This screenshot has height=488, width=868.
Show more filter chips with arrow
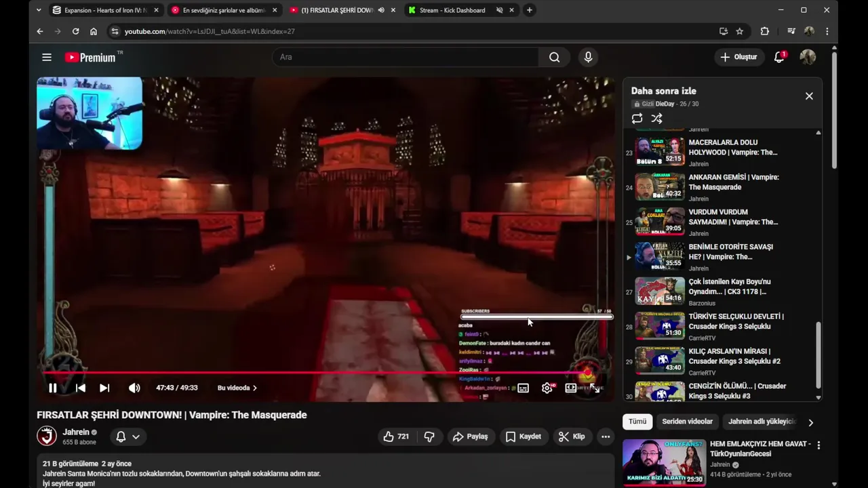point(810,422)
